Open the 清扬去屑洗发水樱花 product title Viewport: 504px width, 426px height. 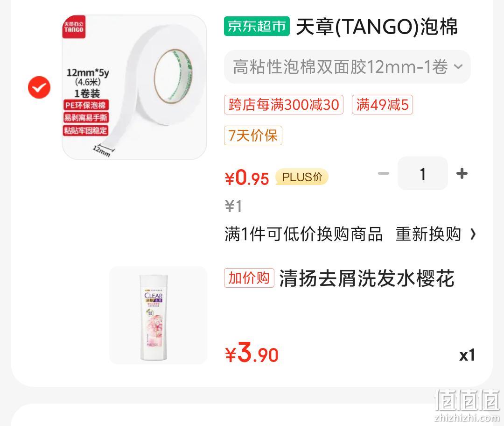pyautogui.click(x=367, y=278)
